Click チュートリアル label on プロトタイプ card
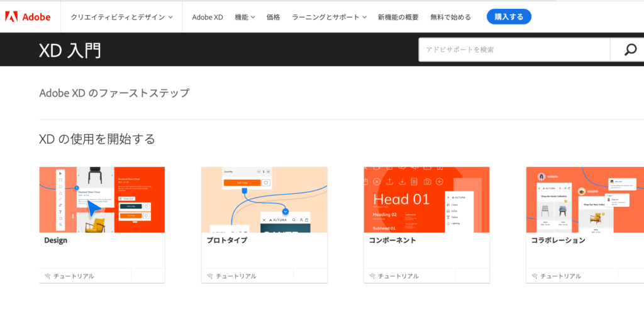Image resolution: width=644 pixels, height=311 pixels. [x=236, y=276]
